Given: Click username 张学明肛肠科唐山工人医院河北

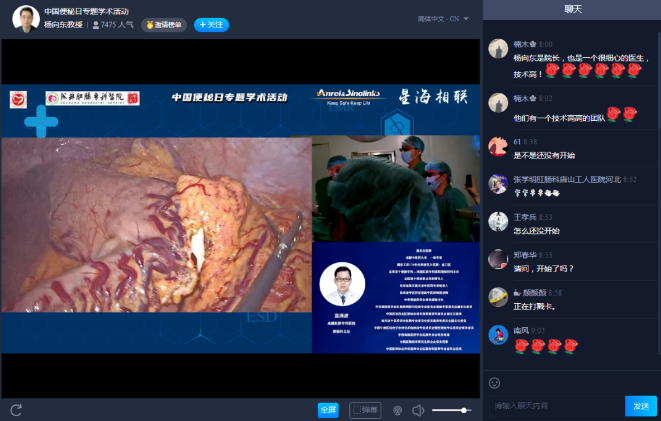Looking at the screenshot, I should point(567,180).
